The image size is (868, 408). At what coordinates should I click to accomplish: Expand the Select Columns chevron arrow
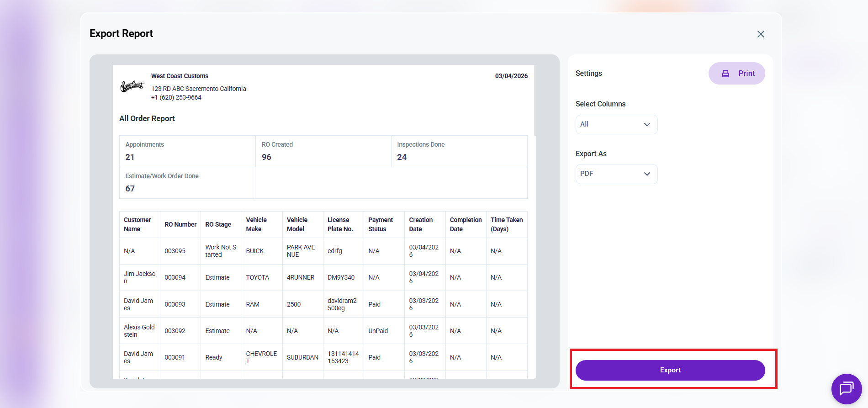click(647, 125)
